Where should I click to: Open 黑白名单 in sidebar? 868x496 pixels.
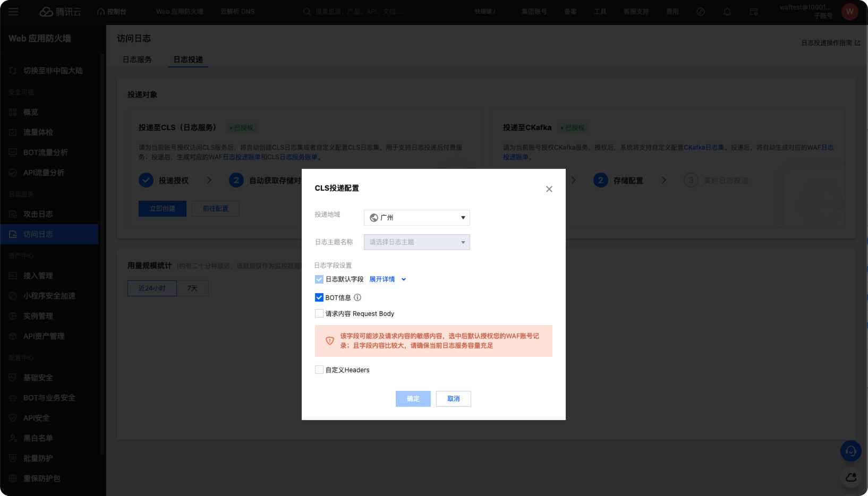pos(49,438)
